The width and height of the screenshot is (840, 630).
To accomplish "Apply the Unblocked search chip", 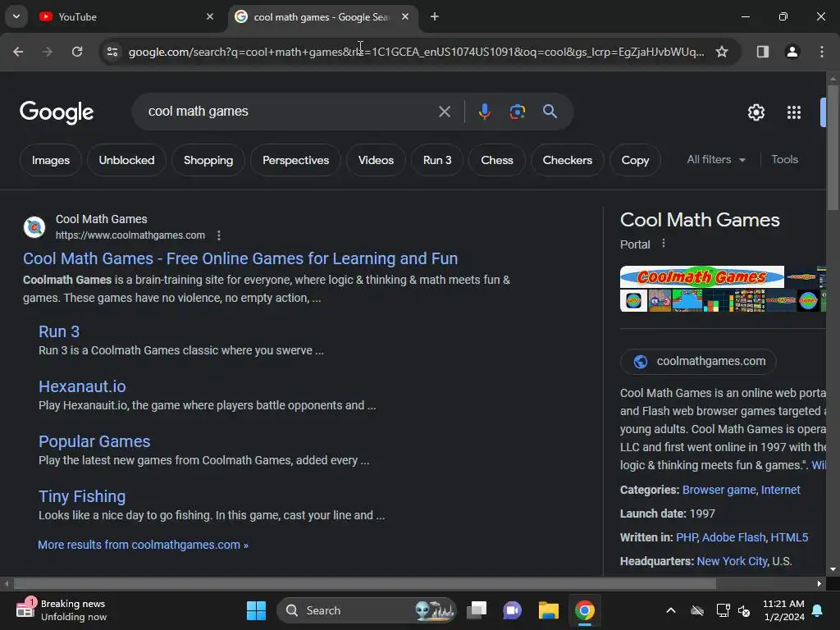I will (x=126, y=160).
